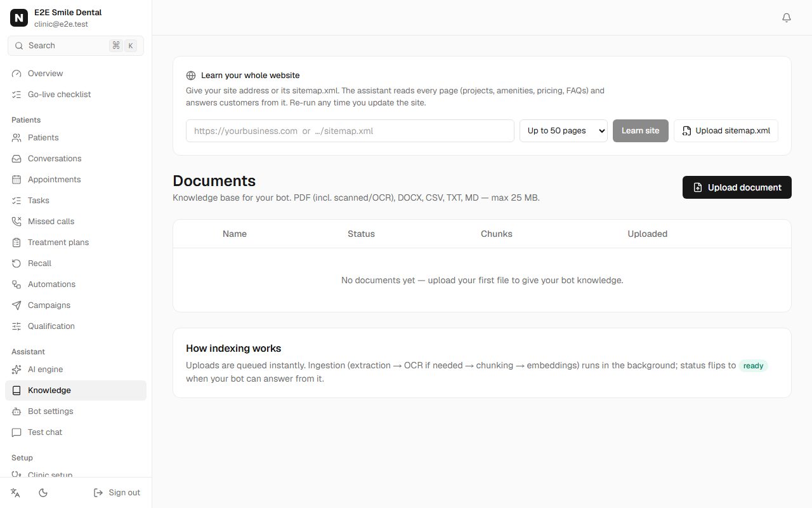
Task: Focus the website URL input field
Action: click(350, 131)
